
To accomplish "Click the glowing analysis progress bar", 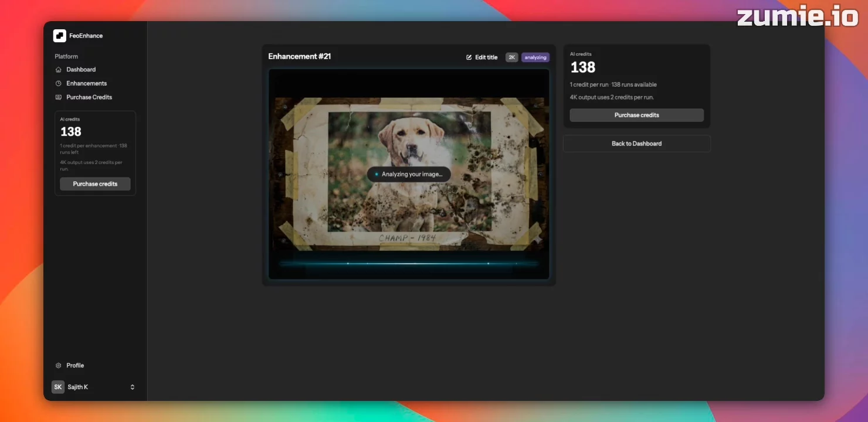I will 409,264.
